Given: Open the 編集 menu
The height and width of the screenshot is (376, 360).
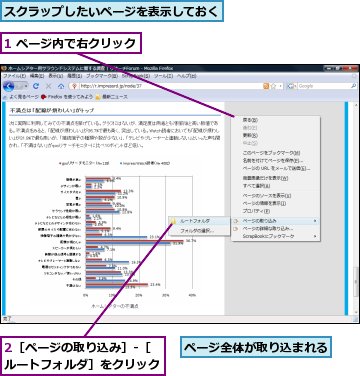Looking at the screenshot, I should point(37,76).
